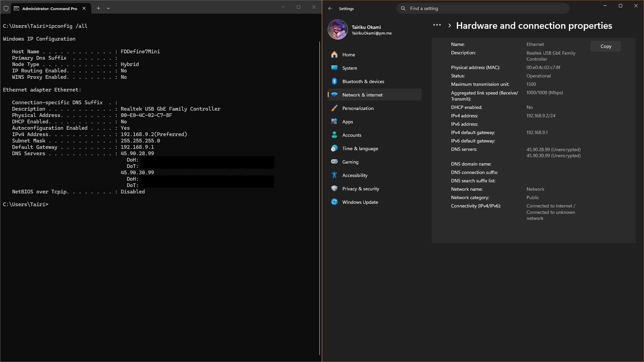Click the Accounts person icon
This screenshot has height=362, width=644.
point(334,135)
